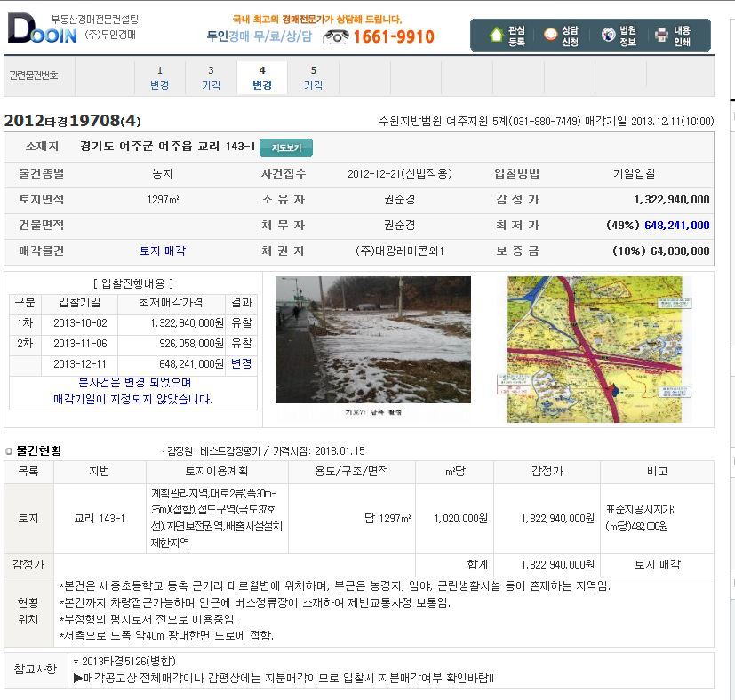735x700 pixels.
Task: Click the deposit amount 64,830,000
Action: point(680,251)
